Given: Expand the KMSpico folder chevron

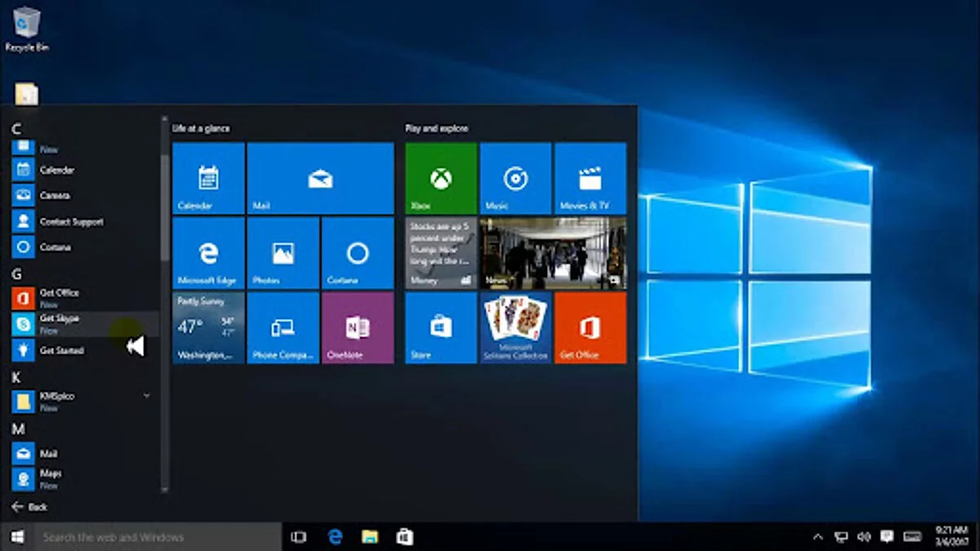Looking at the screenshot, I should click(147, 396).
